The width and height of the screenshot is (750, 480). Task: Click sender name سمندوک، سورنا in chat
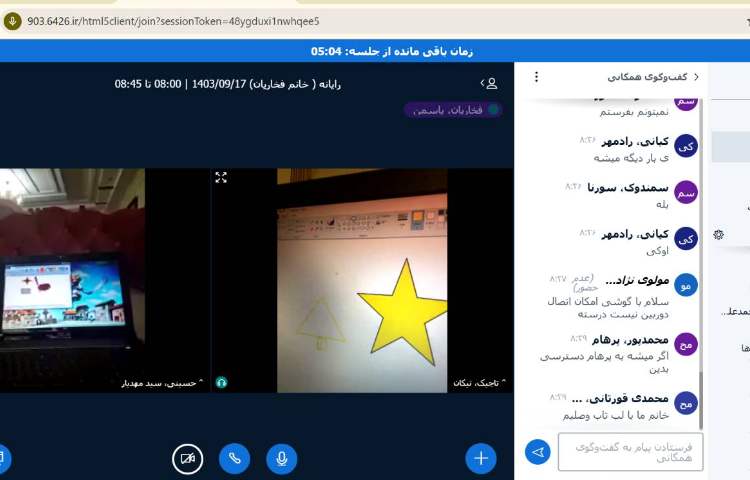point(628,188)
